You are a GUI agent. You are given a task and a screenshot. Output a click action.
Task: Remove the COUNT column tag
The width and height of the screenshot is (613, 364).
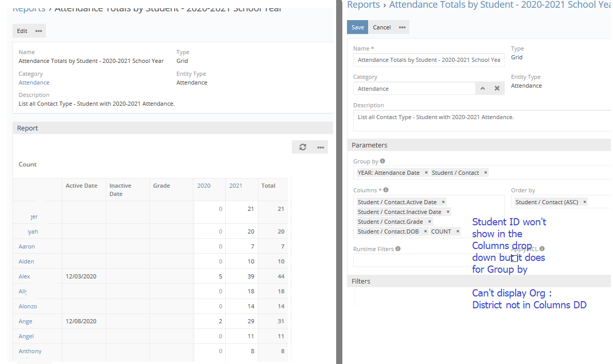[x=458, y=231]
